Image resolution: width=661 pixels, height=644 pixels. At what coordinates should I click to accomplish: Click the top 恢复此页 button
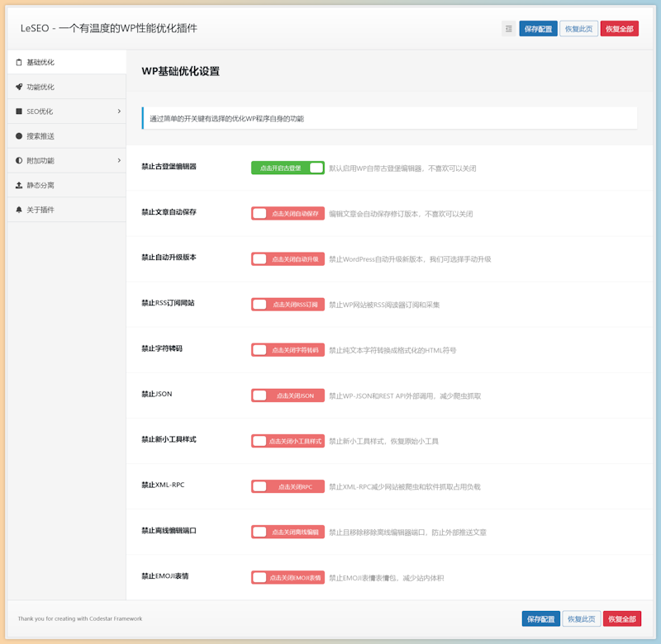pyautogui.click(x=578, y=29)
